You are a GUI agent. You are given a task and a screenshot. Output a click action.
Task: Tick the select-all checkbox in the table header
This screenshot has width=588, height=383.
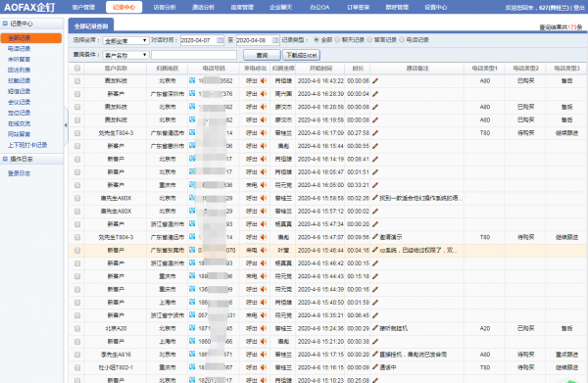(x=77, y=68)
